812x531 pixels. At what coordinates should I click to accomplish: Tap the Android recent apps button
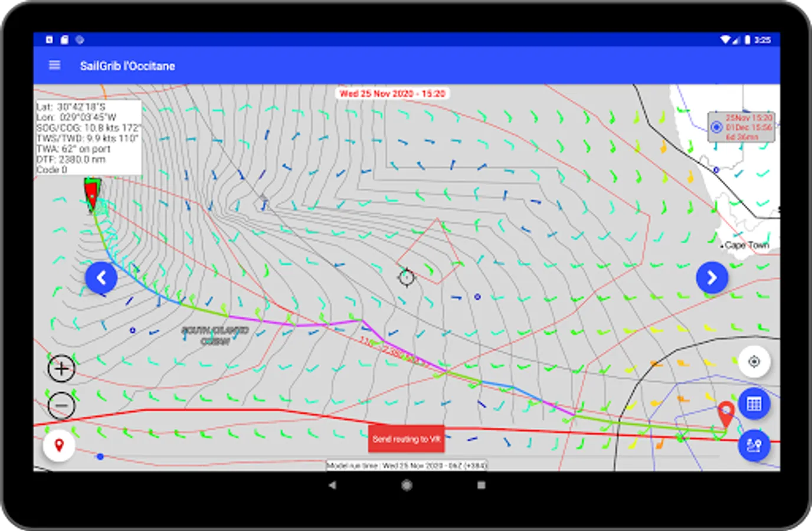(x=482, y=485)
